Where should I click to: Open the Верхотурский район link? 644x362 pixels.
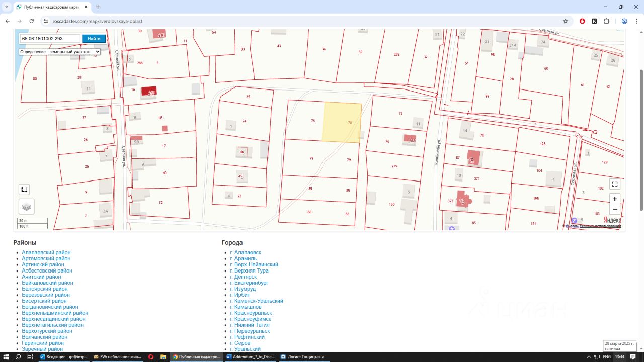[x=47, y=331]
